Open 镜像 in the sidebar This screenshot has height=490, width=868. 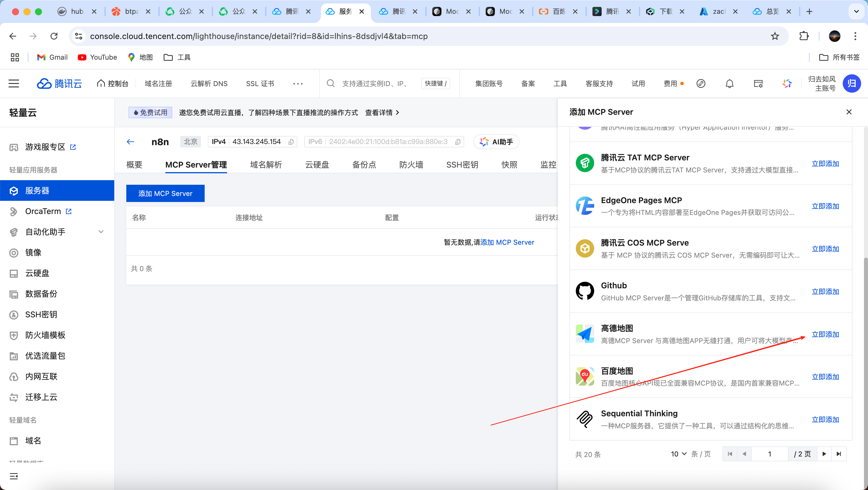point(33,252)
